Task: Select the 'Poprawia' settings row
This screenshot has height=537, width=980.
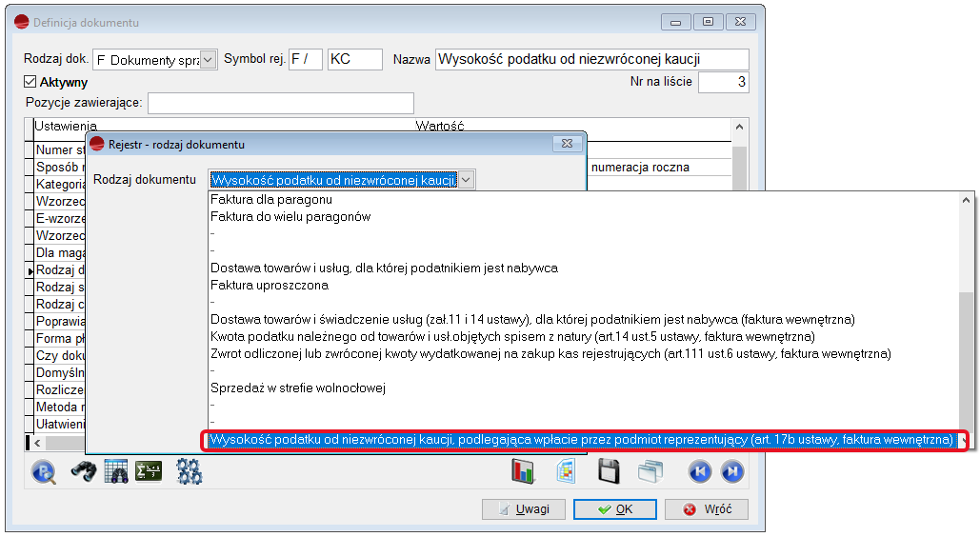Action: click(59, 321)
